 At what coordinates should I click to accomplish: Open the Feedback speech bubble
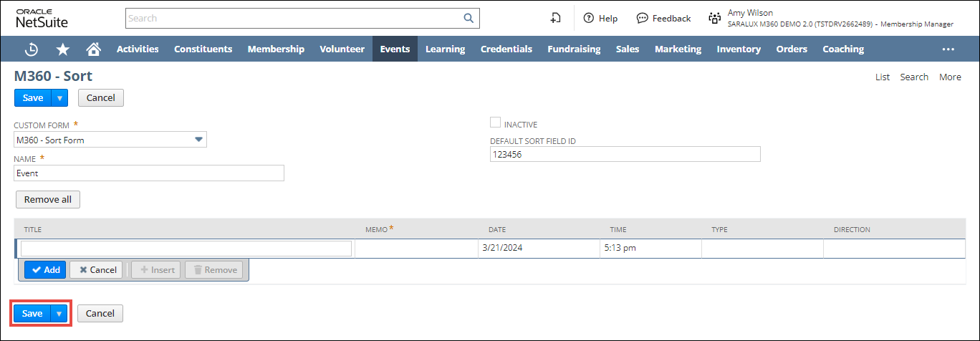[x=643, y=18]
